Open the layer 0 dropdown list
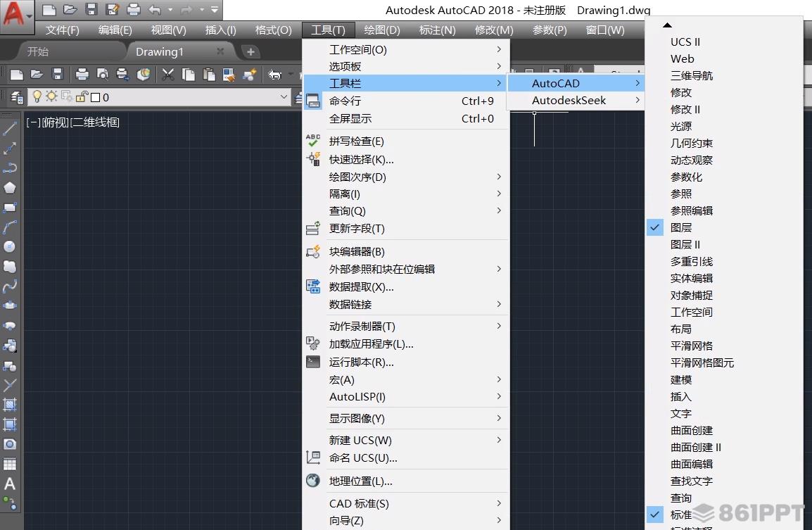Screen dimensions: 812x530 click(x=284, y=97)
